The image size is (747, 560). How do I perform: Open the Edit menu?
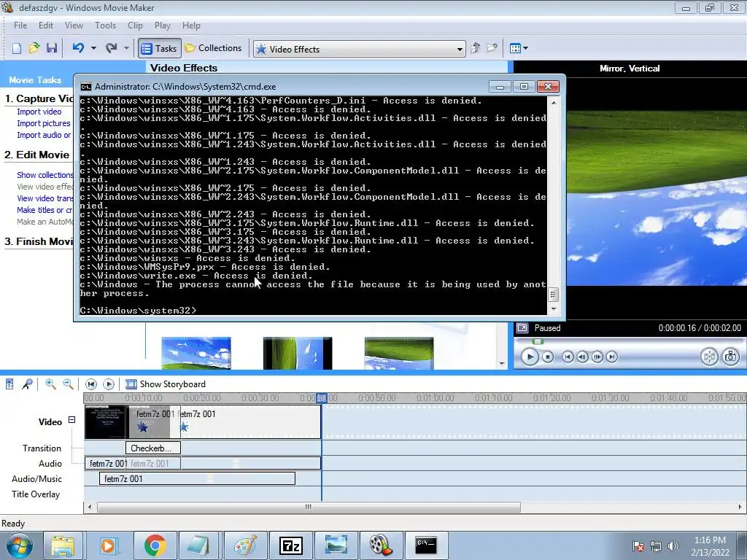click(x=46, y=26)
